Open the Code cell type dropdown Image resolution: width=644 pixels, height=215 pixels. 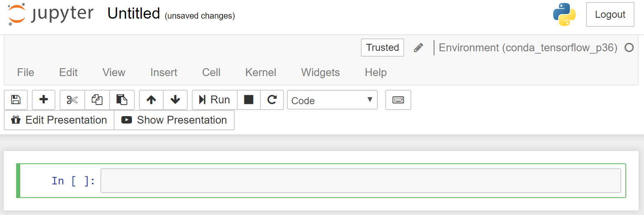pyautogui.click(x=332, y=100)
